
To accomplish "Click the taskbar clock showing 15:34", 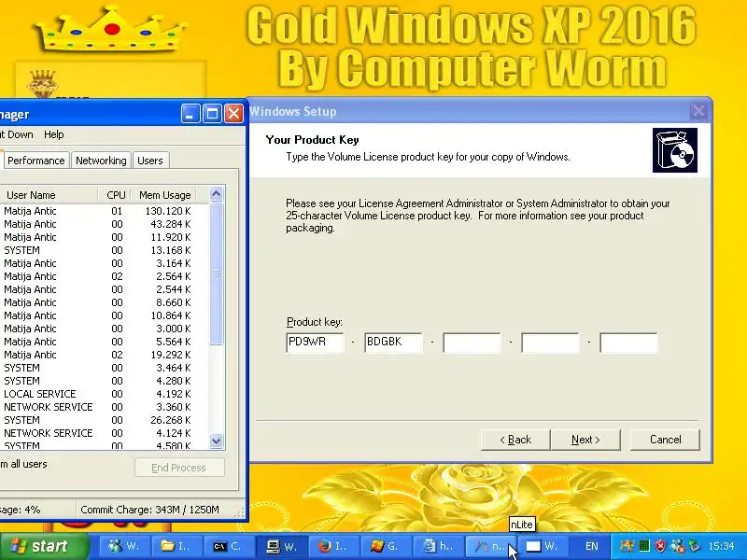I will pyautogui.click(x=721, y=546).
